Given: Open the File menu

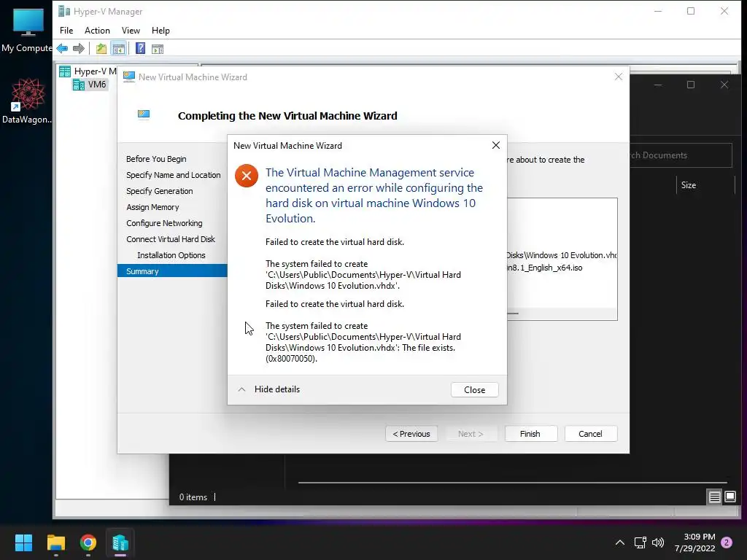Looking at the screenshot, I should tap(66, 31).
